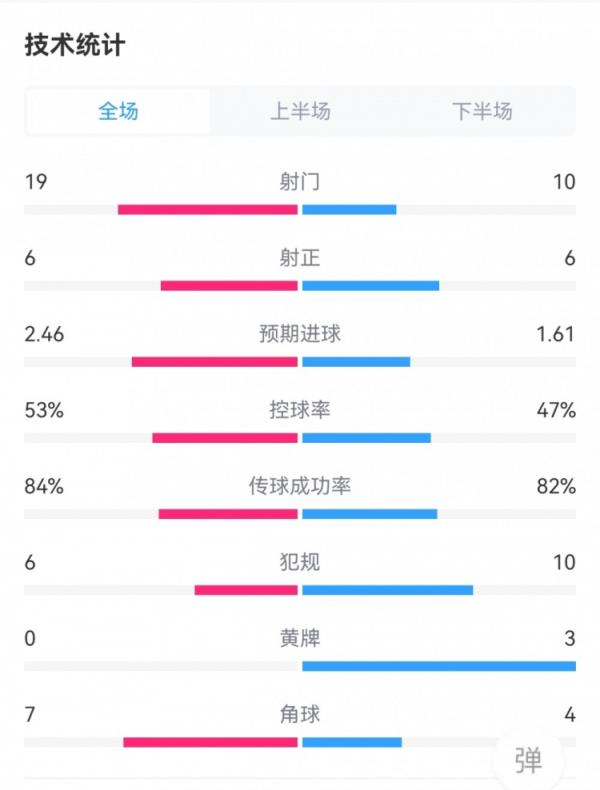Select the 传球成功率 label
This screenshot has height=790, width=600.
[300, 486]
